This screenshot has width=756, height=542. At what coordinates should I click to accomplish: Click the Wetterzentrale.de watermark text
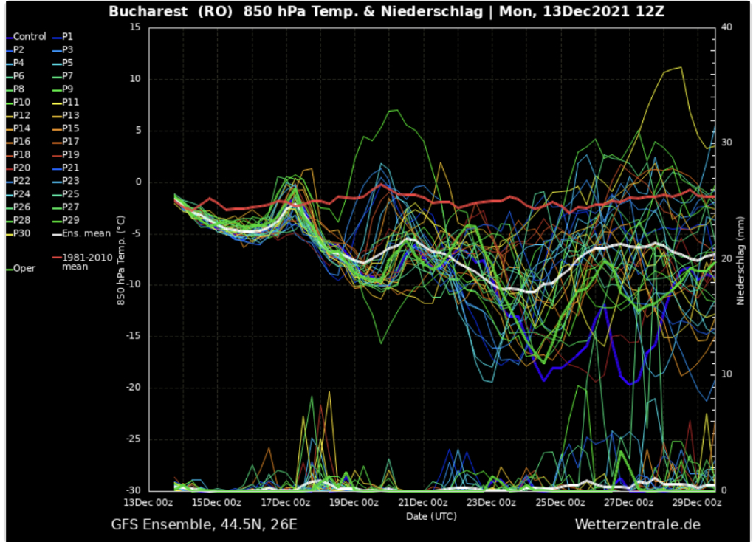(637, 524)
